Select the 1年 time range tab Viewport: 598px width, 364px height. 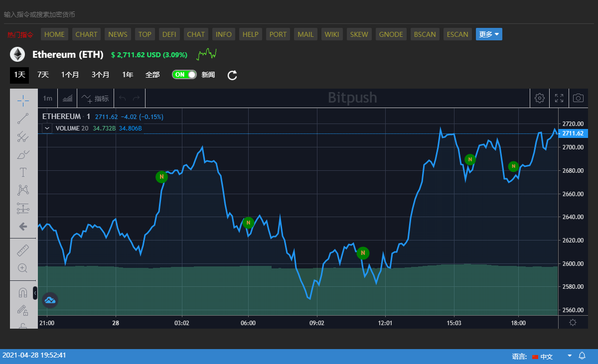coord(128,75)
